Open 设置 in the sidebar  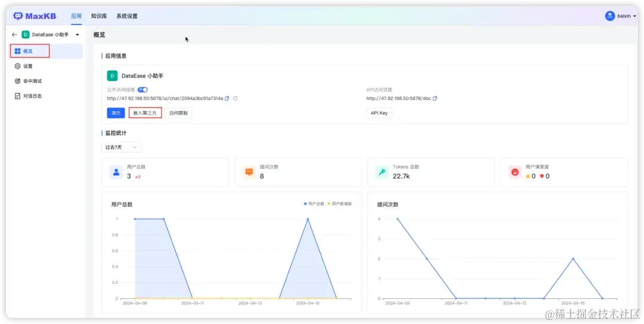coord(47,66)
